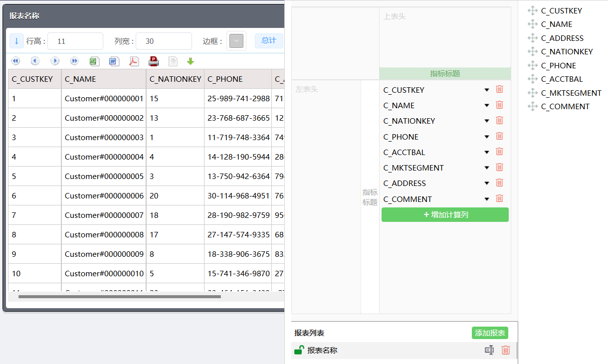Screen dimensions: 608x364
Task: Toggle the green lock on 报表名称
Action: [299, 350]
